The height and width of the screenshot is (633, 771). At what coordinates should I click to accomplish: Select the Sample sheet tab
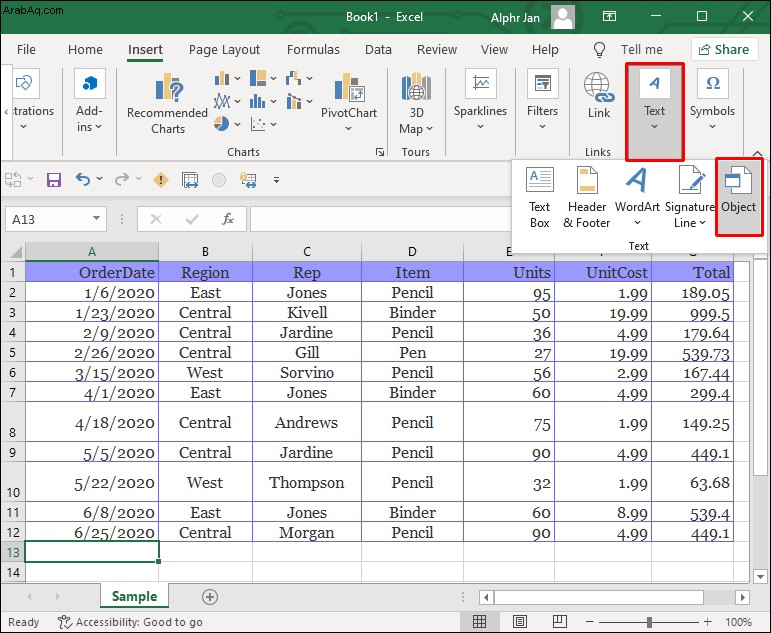[134, 596]
